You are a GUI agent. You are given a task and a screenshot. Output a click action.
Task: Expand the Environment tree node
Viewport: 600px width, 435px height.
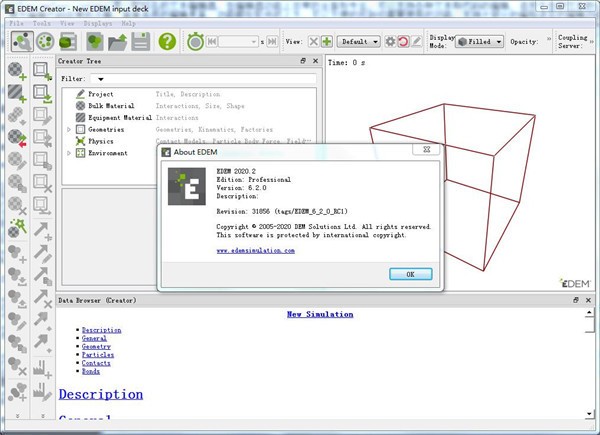click(69, 153)
